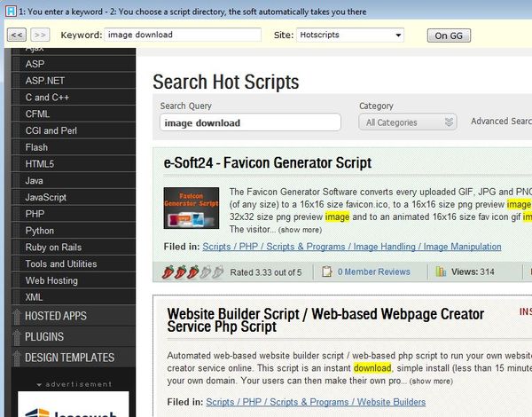Viewport: 532px width, 417px height.
Task: Go forward with the >> button
Action: point(40,35)
